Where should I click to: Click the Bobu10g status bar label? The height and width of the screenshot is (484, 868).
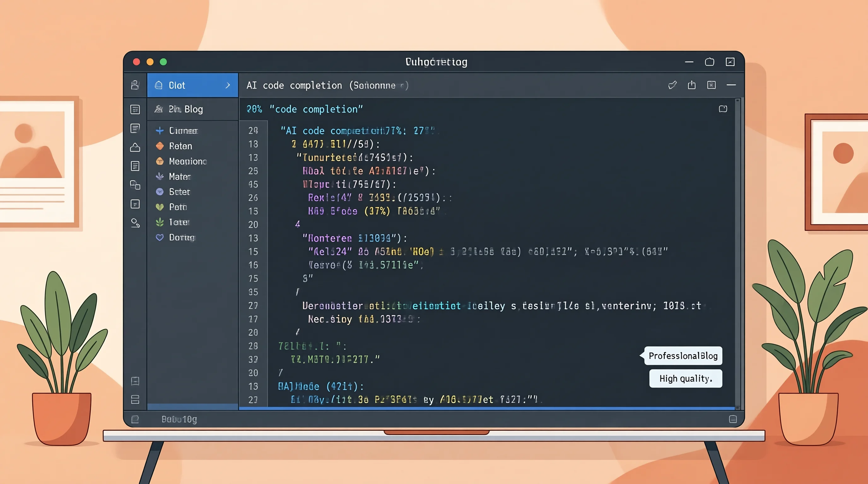click(179, 419)
